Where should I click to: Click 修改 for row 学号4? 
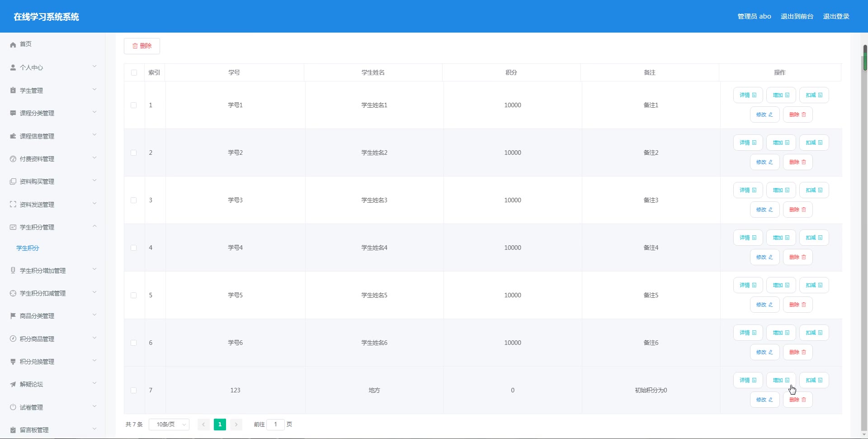pos(764,257)
